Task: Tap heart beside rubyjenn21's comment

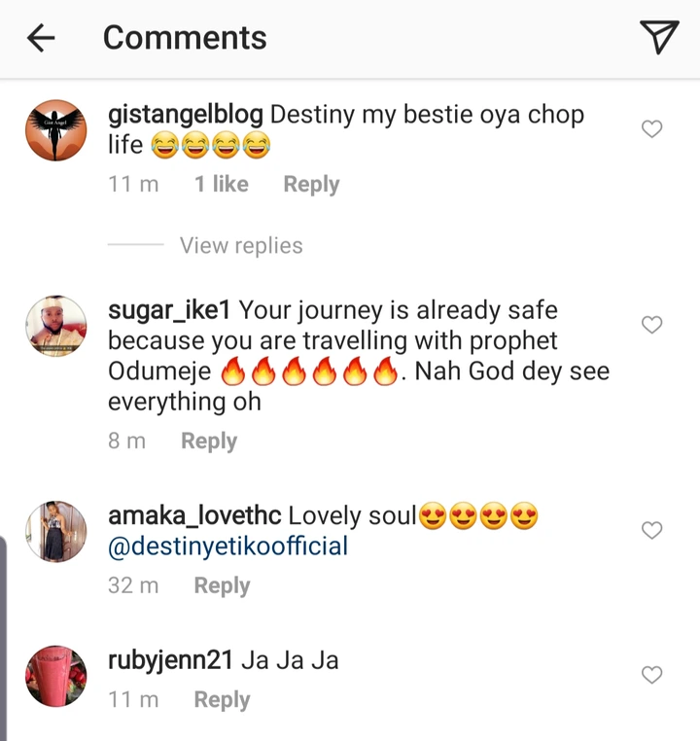Action: [x=652, y=675]
